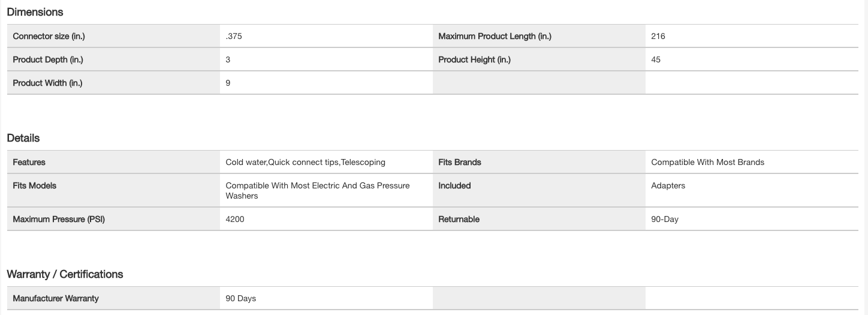Click the 45 product height value
The width and height of the screenshot is (868, 315).
[x=656, y=59]
